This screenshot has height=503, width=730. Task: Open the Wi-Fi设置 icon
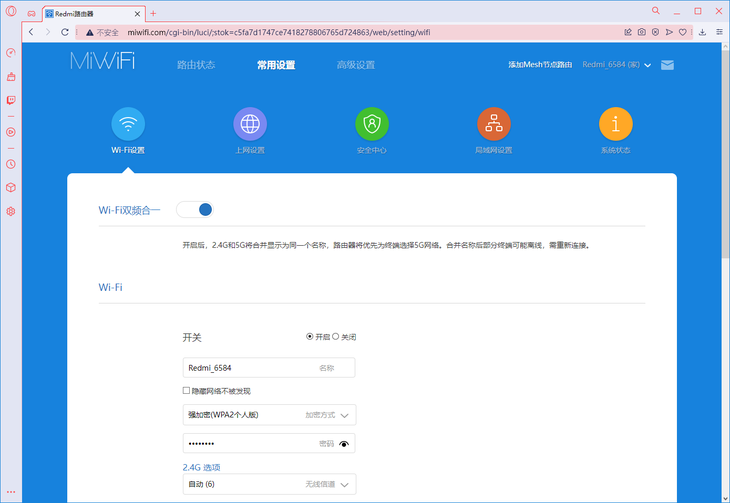128,124
